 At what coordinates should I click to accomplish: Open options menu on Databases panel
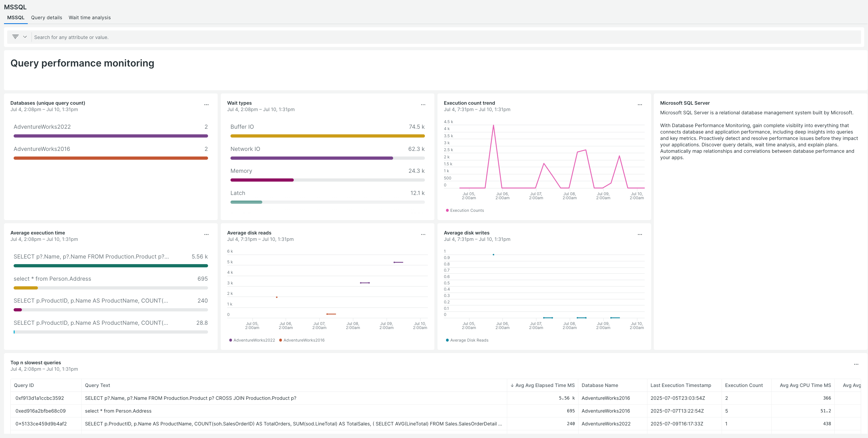[x=206, y=104]
